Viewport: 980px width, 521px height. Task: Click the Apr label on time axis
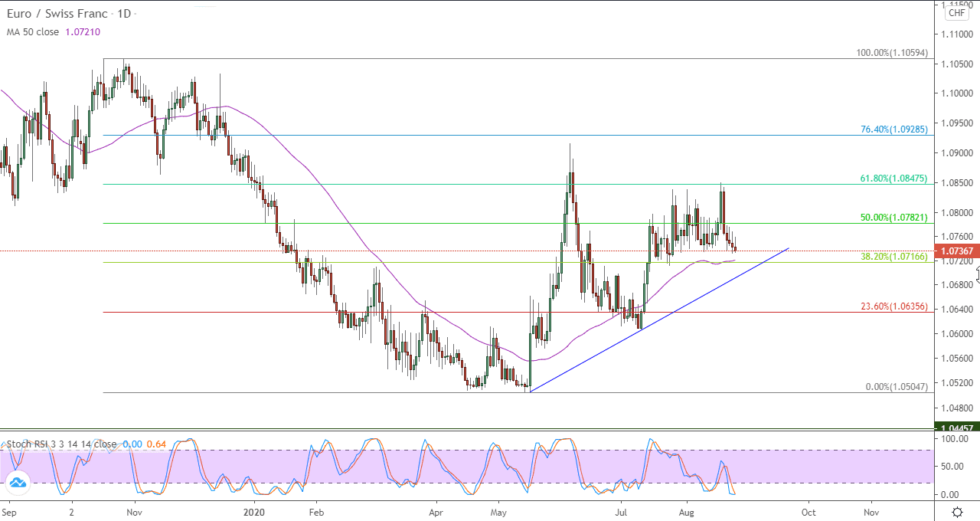(436, 511)
